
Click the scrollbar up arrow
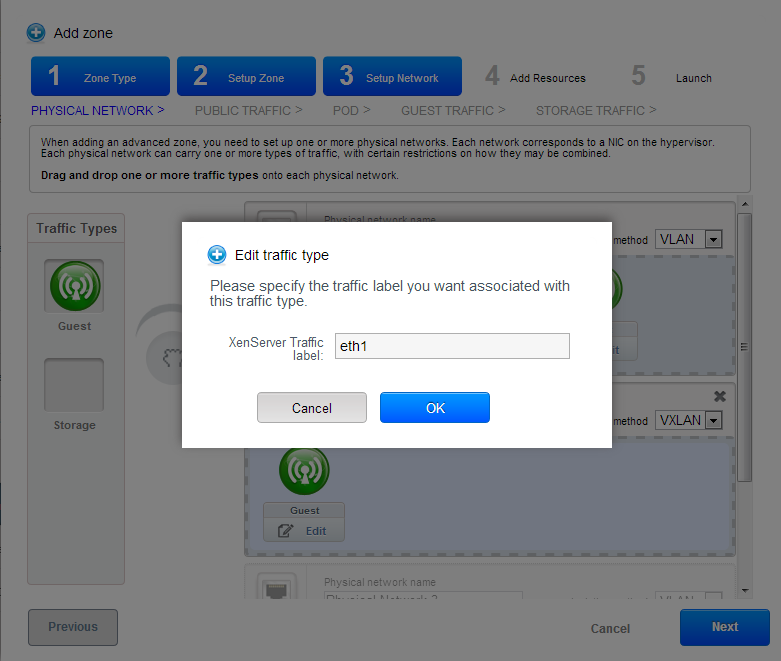coord(745,204)
